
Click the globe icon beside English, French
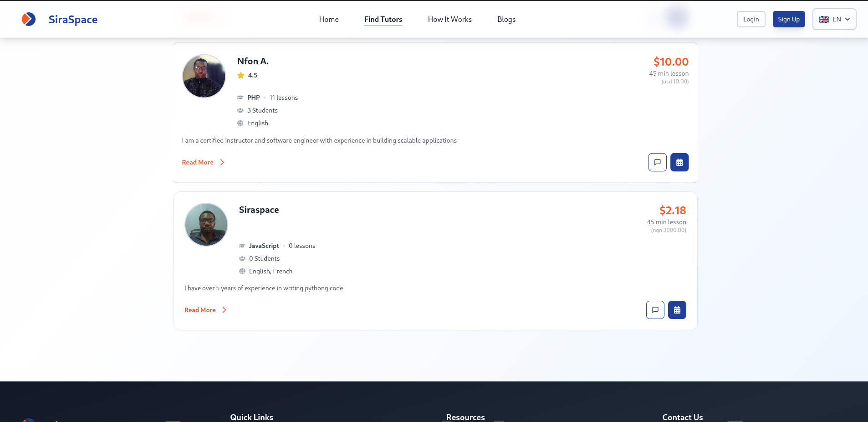coord(242,271)
